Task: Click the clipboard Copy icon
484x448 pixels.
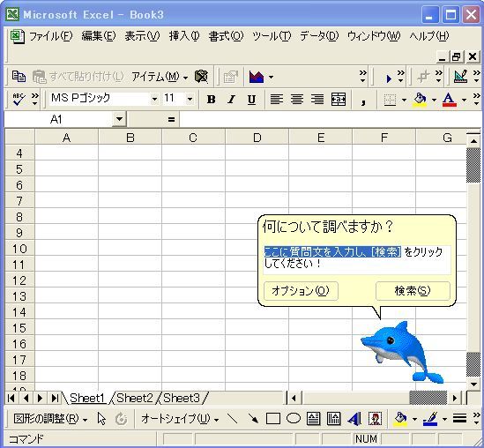Action: tap(19, 77)
